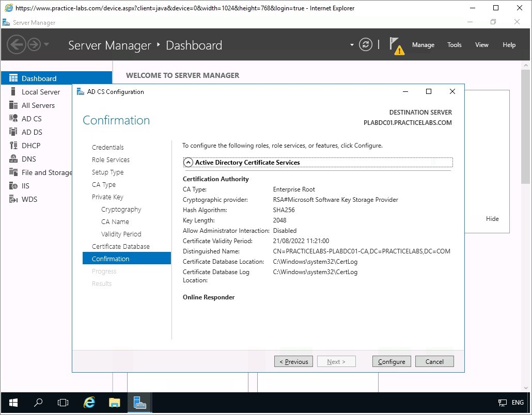Image resolution: width=532 pixels, height=415 pixels.
Task: Click Cancel in AD CS Configuration
Action: [434, 361]
